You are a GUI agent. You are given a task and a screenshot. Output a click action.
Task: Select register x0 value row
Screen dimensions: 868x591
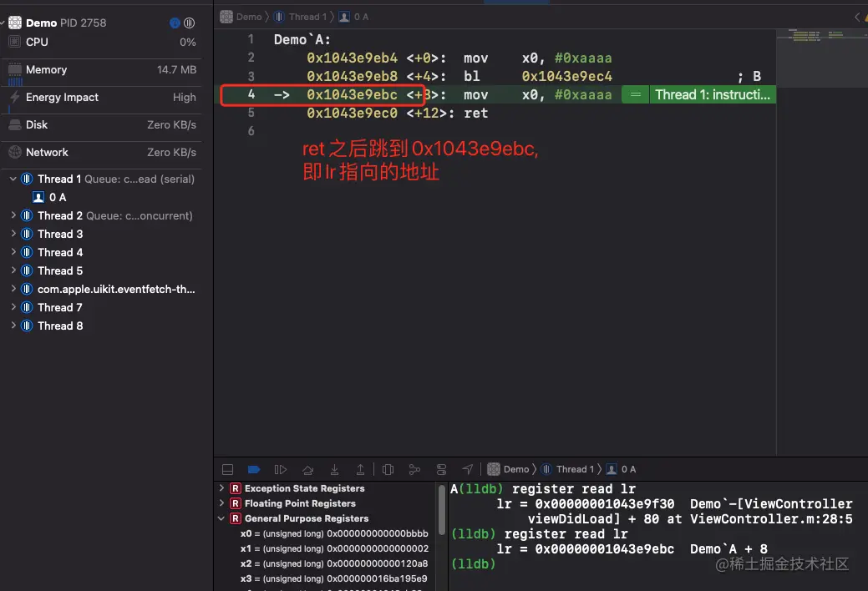click(334, 534)
